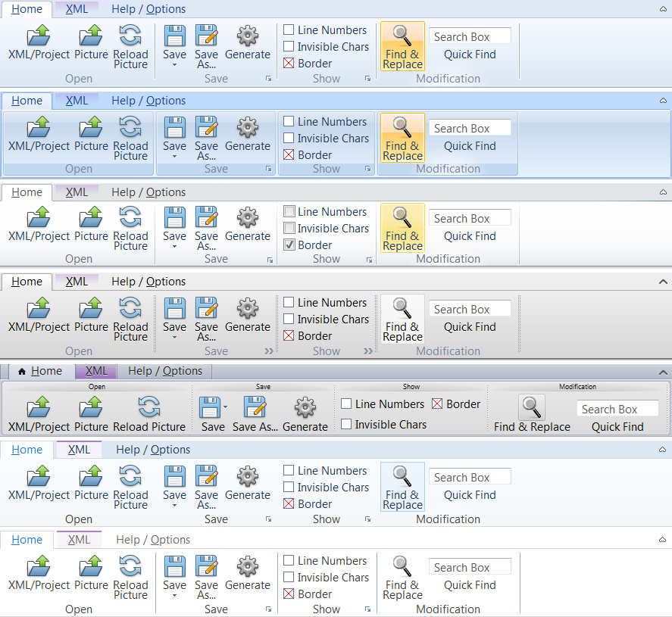The image size is (672, 617).
Task: Open Help / Options tab beside house-icon Home tab
Action: (165, 371)
